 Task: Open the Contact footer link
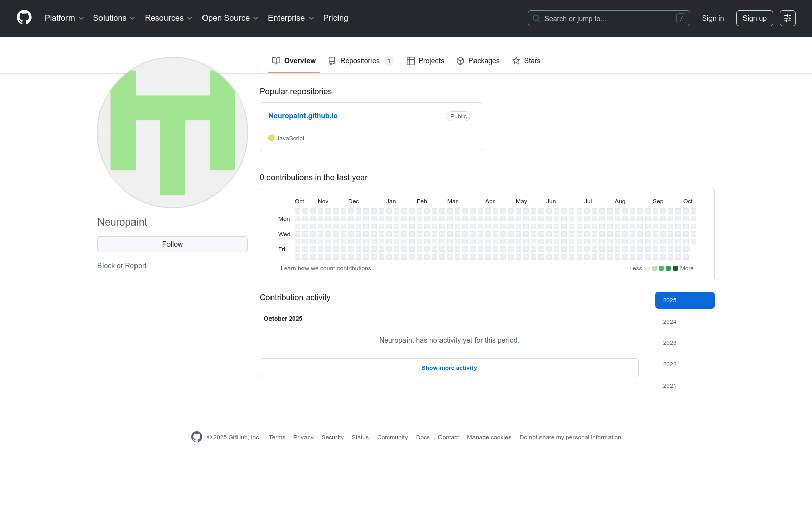(449, 437)
